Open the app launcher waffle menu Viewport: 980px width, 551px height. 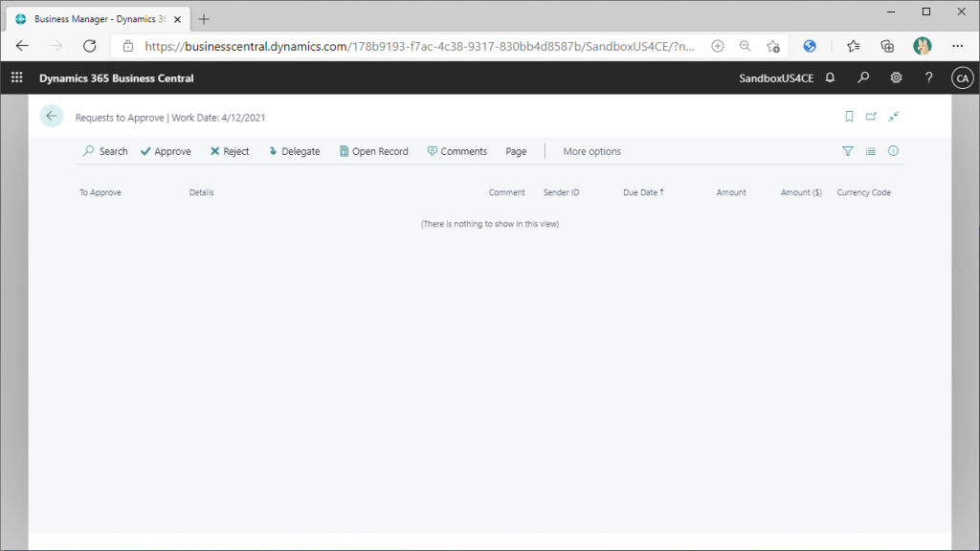click(x=17, y=77)
